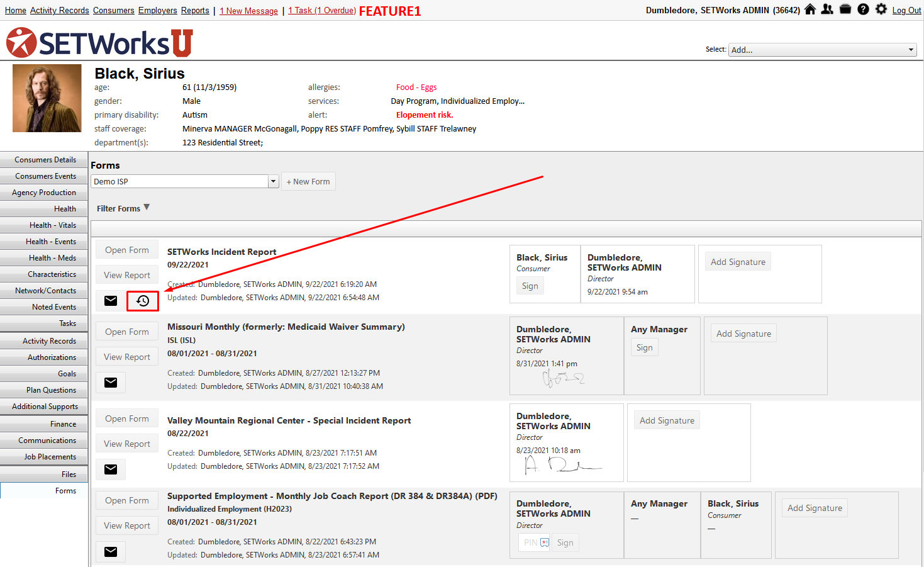924x567 pixels.
Task: View Report for Missouri Monthly
Action: click(x=127, y=357)
